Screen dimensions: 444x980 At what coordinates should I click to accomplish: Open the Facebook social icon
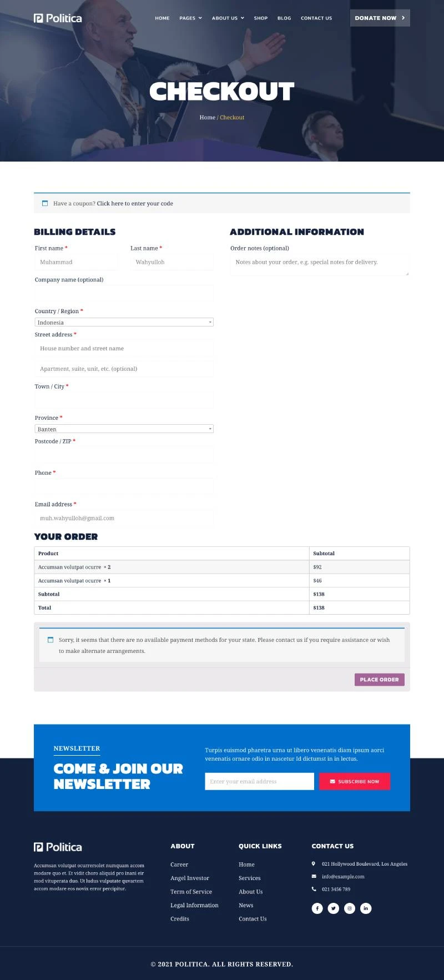pyautogui.click(x=317, y=908)
